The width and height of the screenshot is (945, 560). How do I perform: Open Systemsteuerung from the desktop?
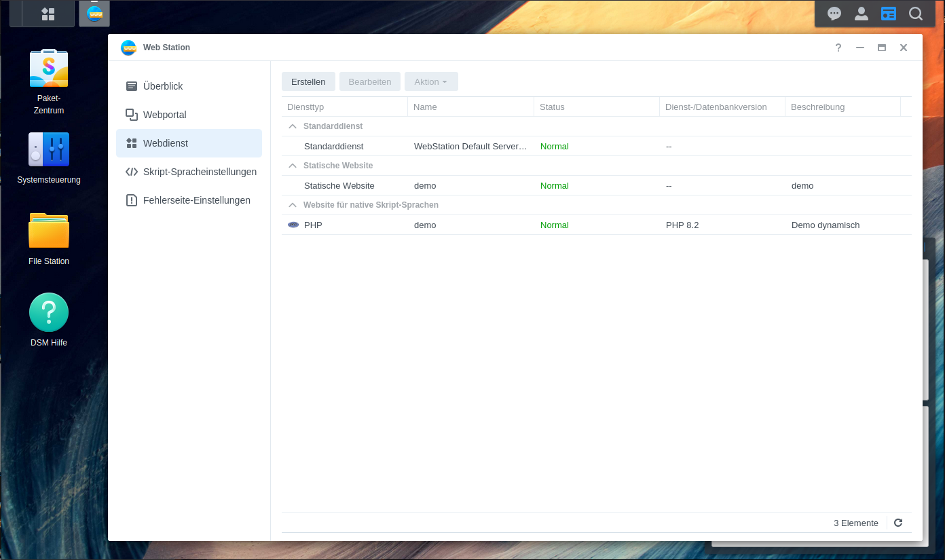coord(49,149)
